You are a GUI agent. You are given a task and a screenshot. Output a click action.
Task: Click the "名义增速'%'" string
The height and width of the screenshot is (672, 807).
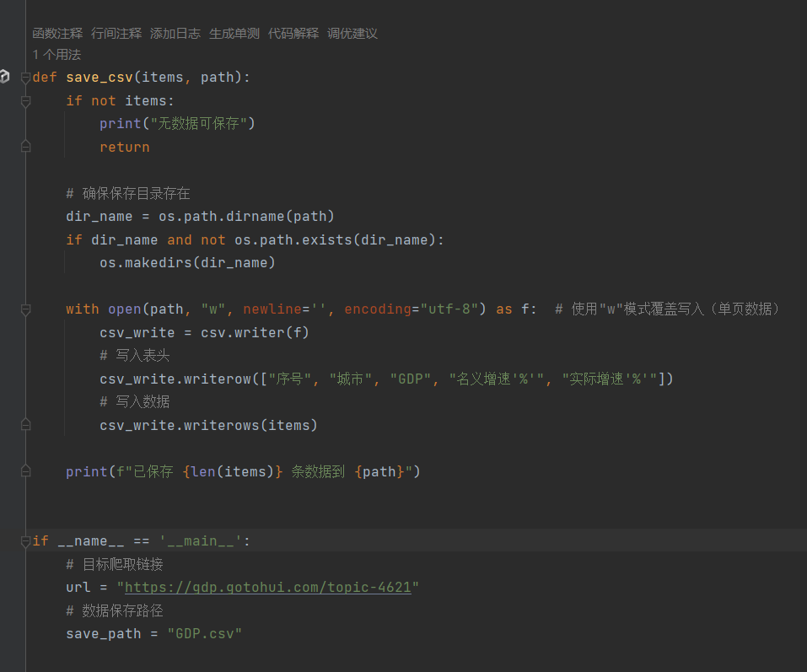point(496,379)
